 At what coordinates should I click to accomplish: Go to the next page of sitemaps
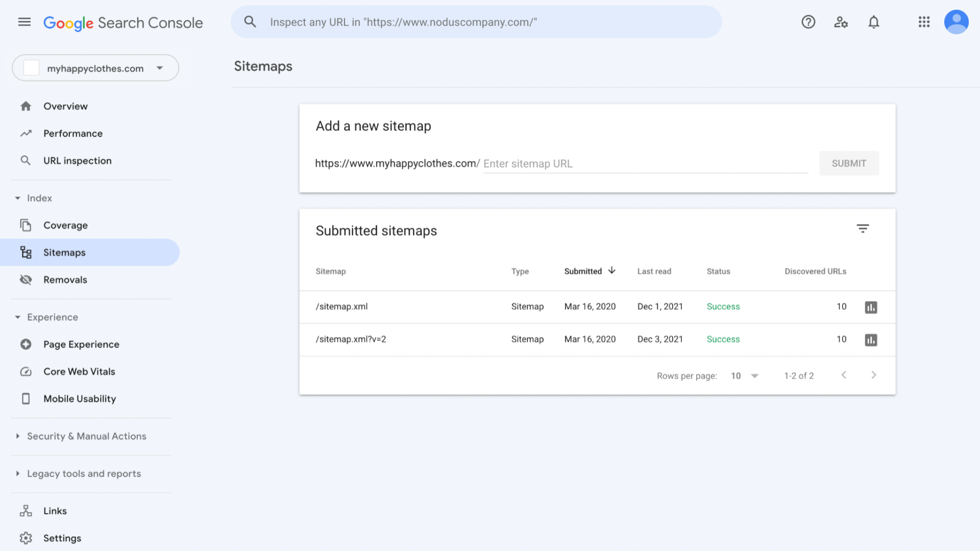tap(874, 375)
